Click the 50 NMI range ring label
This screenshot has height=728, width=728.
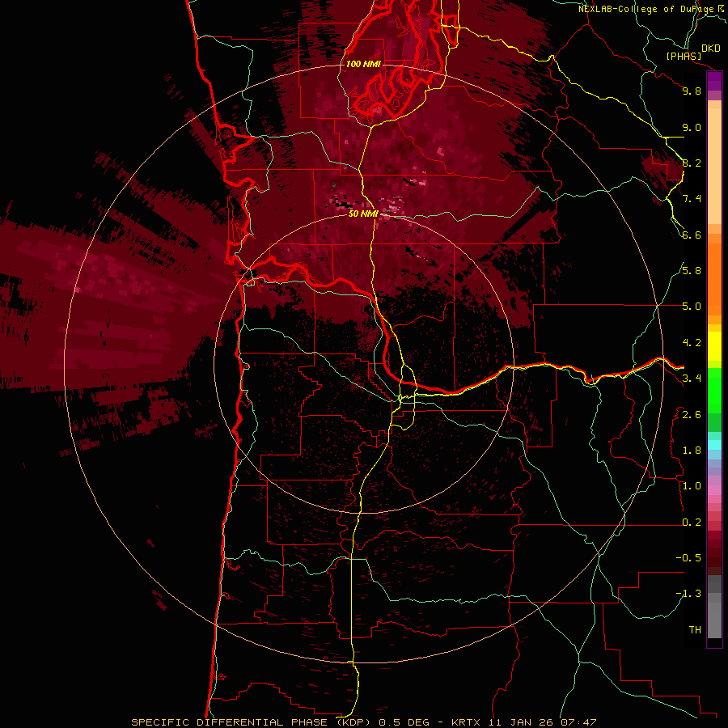363,214
